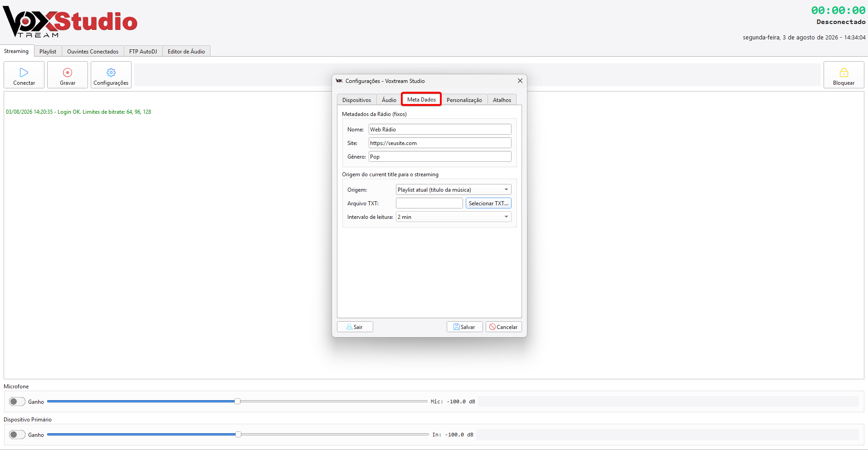Open the FTP AutoDJ tab
The width and height of the screenshot is (868, 450).
pyautogui.click(x=143, y=51)
